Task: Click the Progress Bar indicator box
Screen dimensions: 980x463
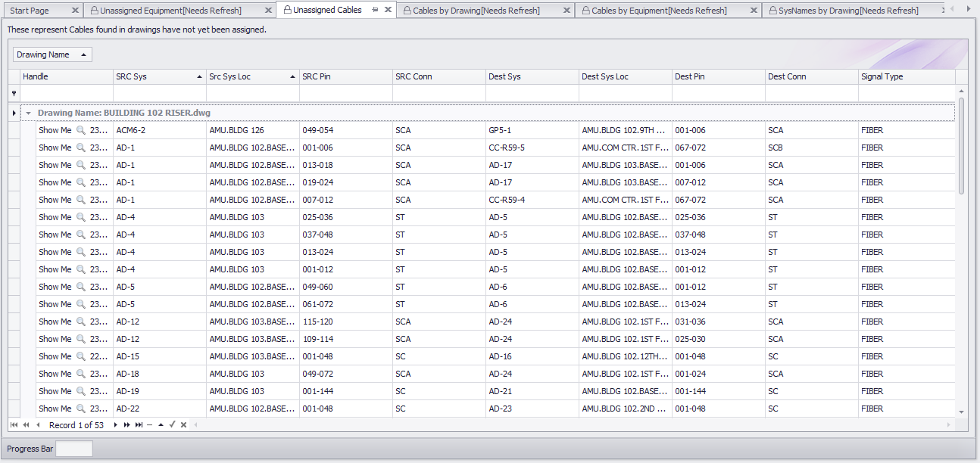Action: [74, 449]
